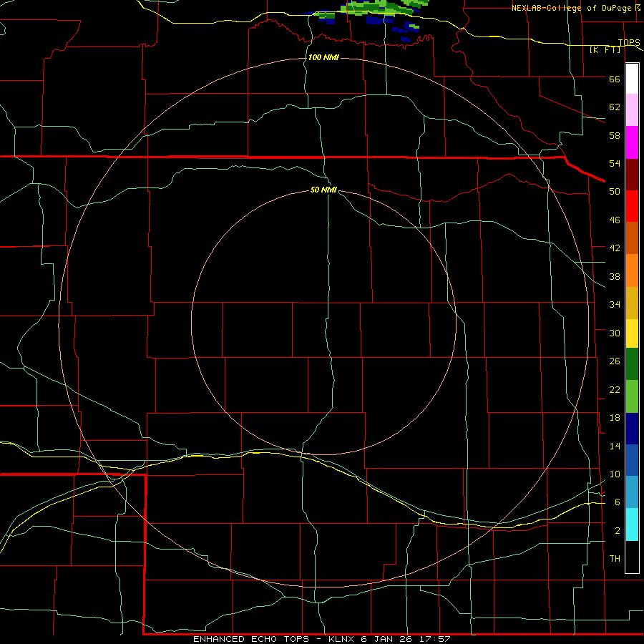Click the legend value 2
The width and height of the screenshot is (644, 644).
618,531
